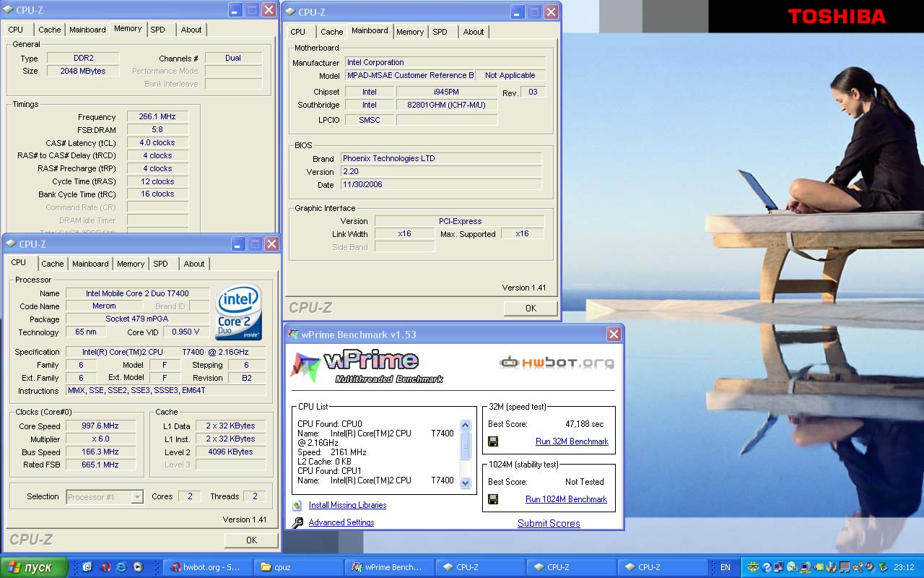Open Cache tab in CPU window

coord(53,264)
